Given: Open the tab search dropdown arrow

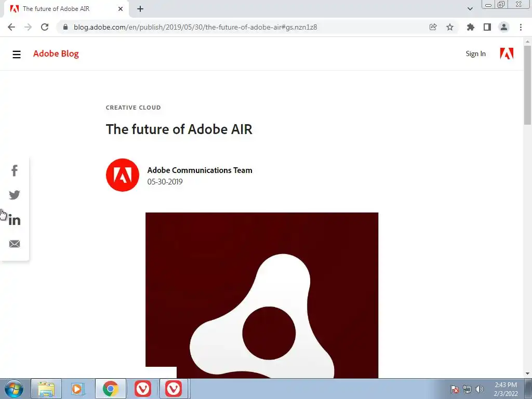Looking at the screenshot, I should pos(470,9).
